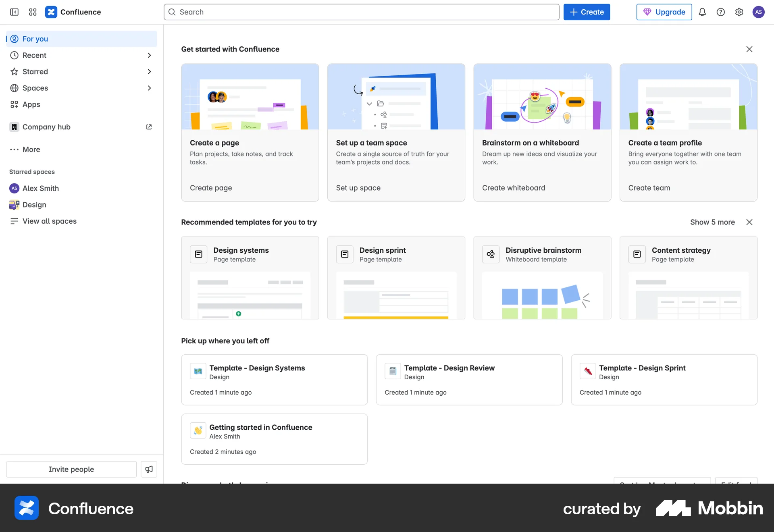Image resolution: width=774 pixels, height=532 pixels.
Task: Select For you in the sidebar
Action: click(81, 39)
